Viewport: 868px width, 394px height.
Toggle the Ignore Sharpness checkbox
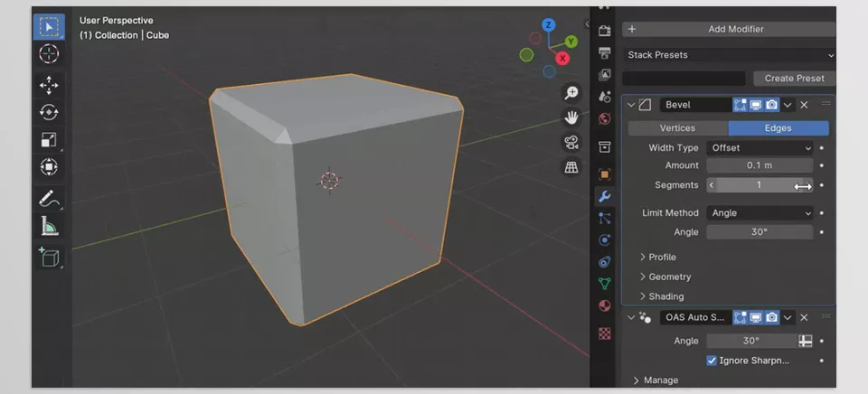(712, 361)
